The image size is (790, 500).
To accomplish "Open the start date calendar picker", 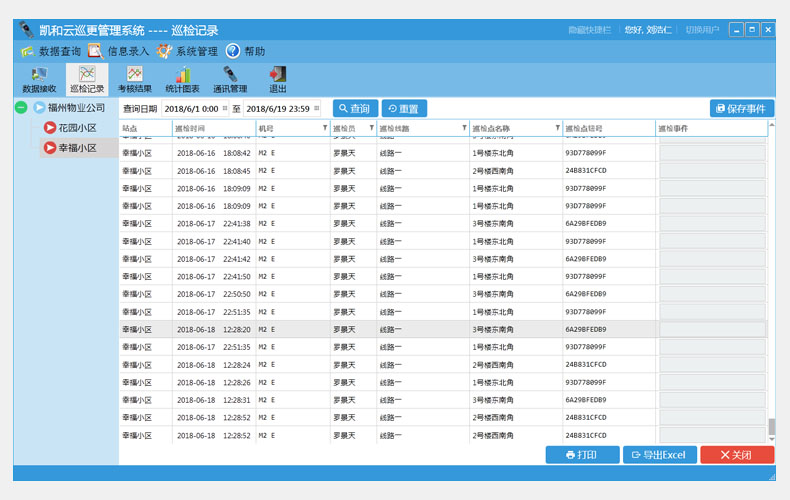I will (x=225, y=108).
